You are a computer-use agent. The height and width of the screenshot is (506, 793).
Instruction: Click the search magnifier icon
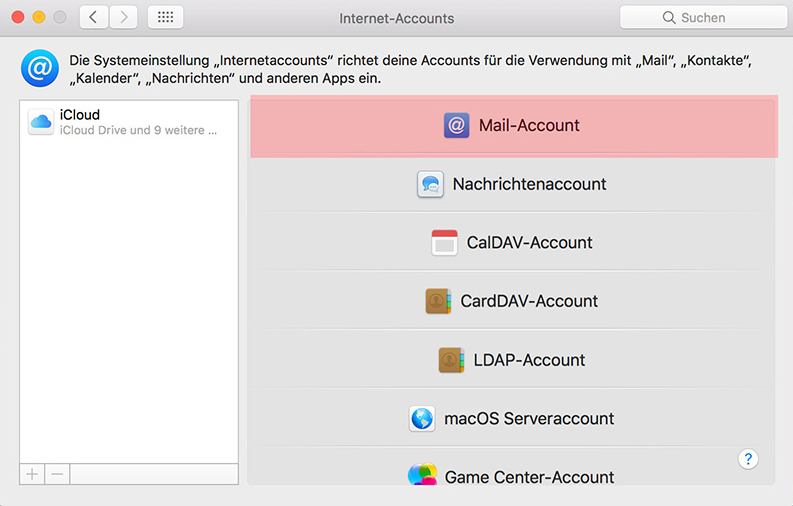(669, 18)
